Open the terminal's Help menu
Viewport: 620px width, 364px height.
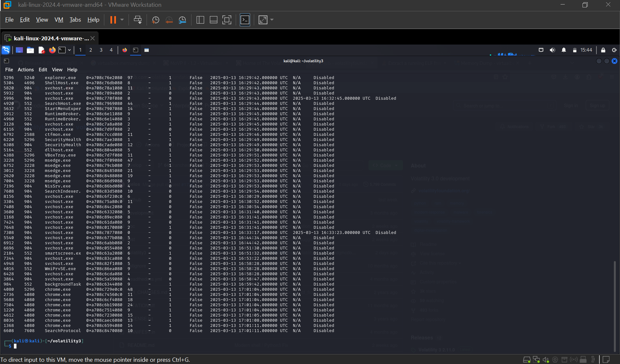click(72, 70)
